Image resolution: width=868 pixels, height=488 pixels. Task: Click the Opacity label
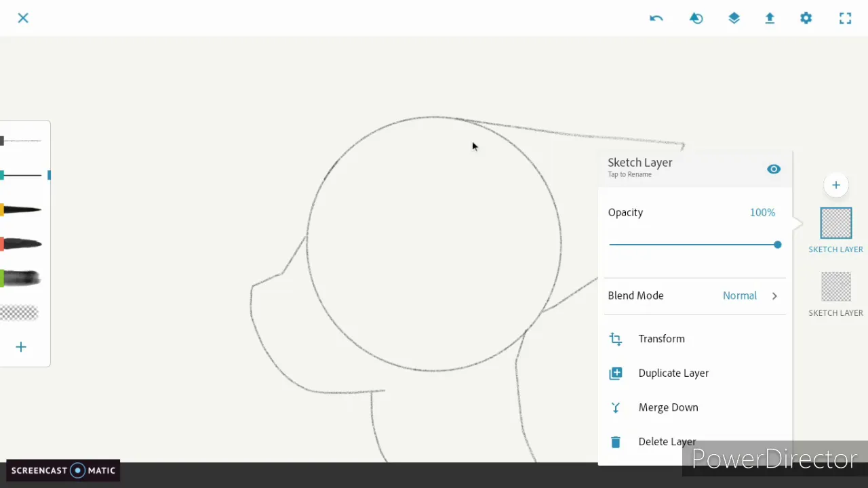pos(625,213)
